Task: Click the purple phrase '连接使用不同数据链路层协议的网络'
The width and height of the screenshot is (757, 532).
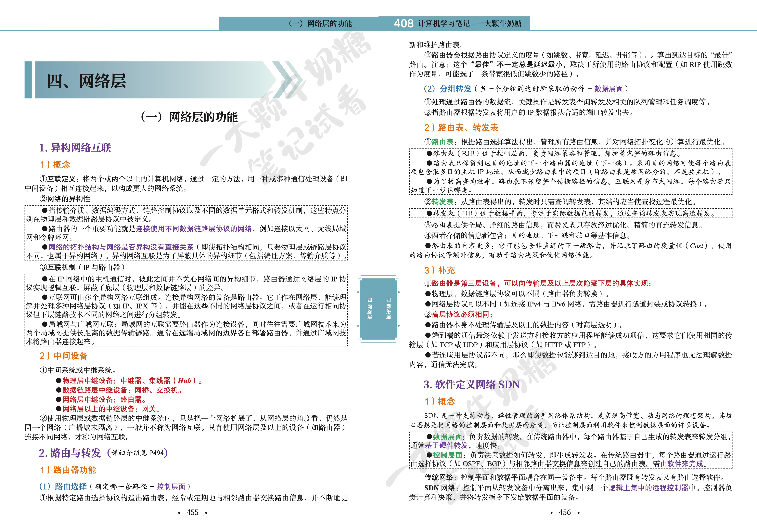Action: (194, 228)
